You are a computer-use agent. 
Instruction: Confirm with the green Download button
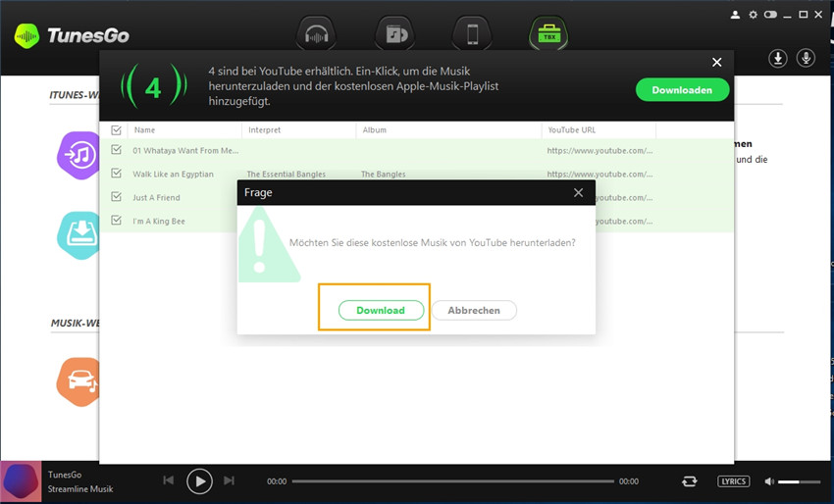point(381,311)
